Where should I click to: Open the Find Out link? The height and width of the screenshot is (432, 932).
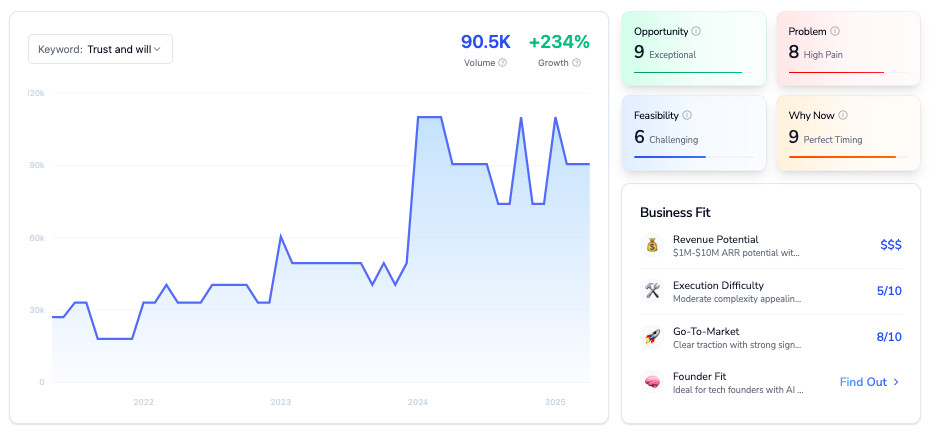[863, 382]
